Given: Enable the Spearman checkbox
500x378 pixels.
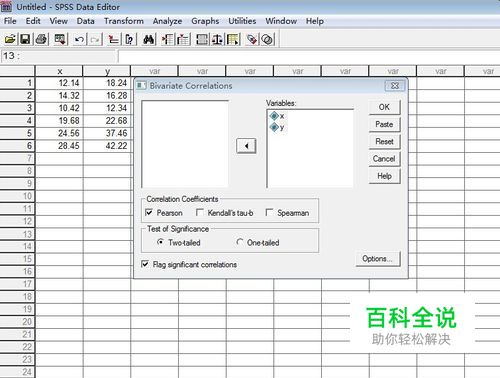Looking at the screenshot, I should [269, 212].
